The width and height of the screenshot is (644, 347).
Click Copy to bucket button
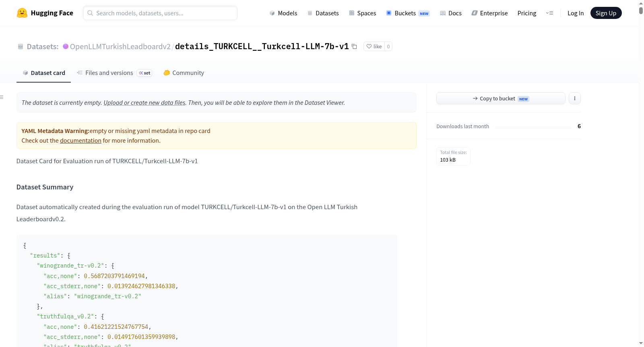click(501, 98)
